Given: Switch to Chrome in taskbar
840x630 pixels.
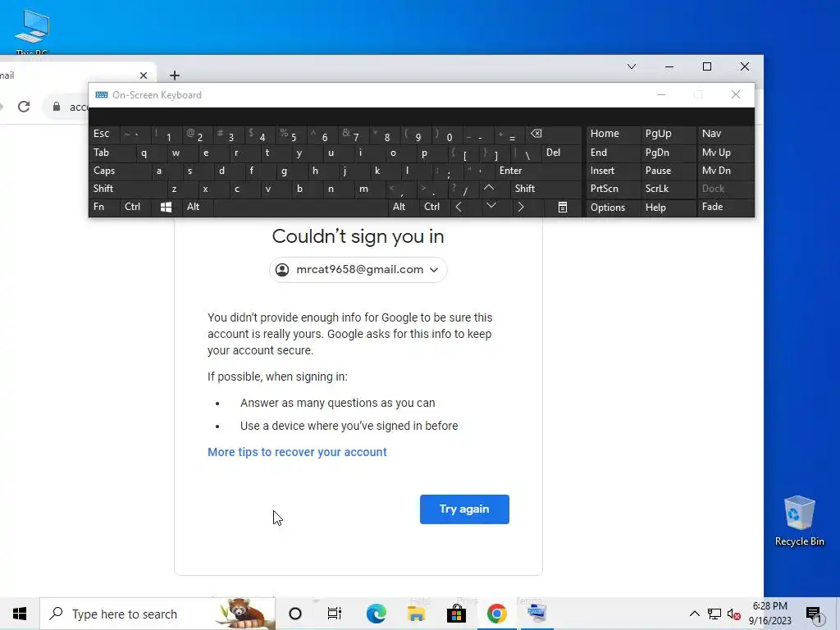Looking at the screenshot, I should point(496,614).
